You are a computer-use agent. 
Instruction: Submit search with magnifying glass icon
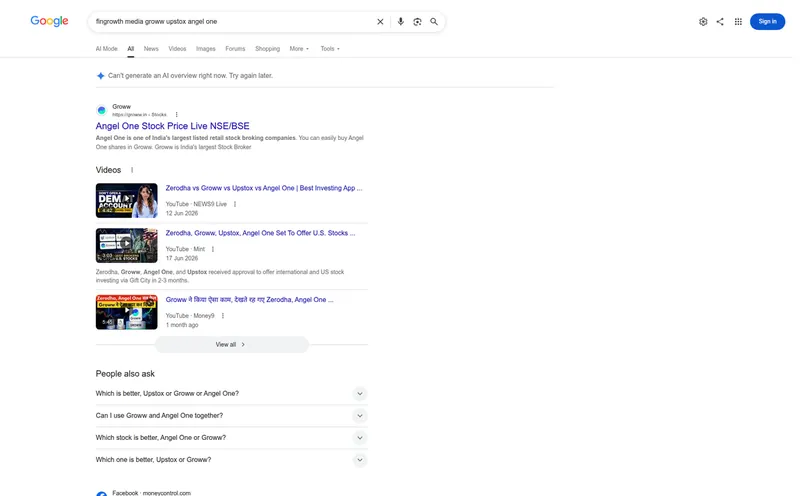click(x=434, y=21)
